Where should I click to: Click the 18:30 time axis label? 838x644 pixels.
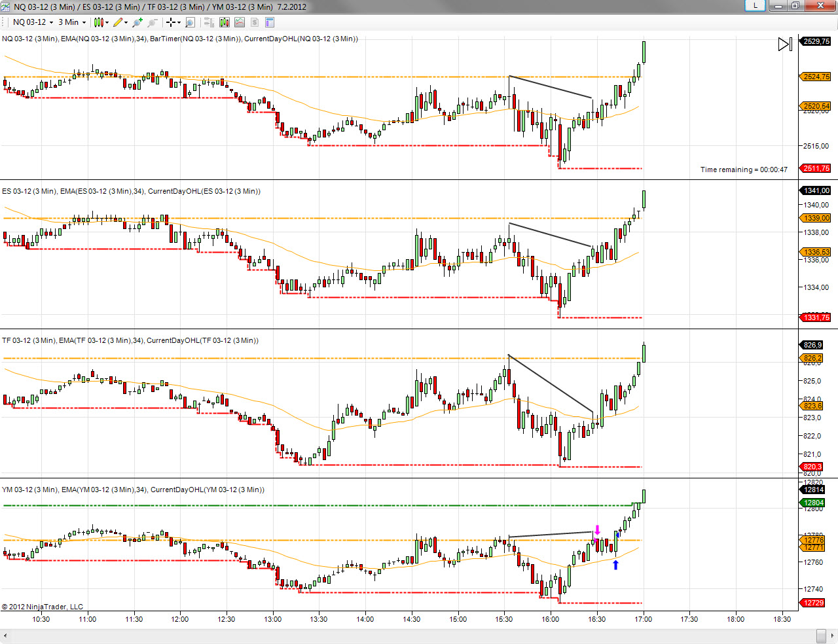pyautogui.click(x=782, y=619)
